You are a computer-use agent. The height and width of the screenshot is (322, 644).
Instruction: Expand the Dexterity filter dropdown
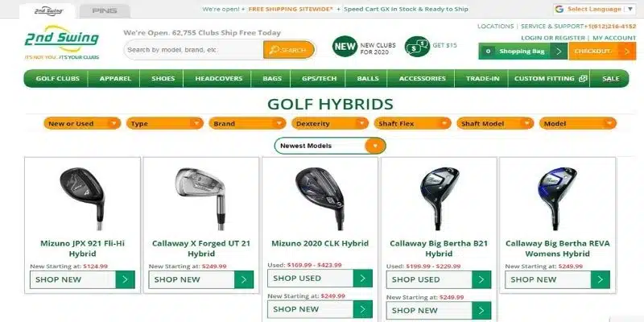[330, 123]
